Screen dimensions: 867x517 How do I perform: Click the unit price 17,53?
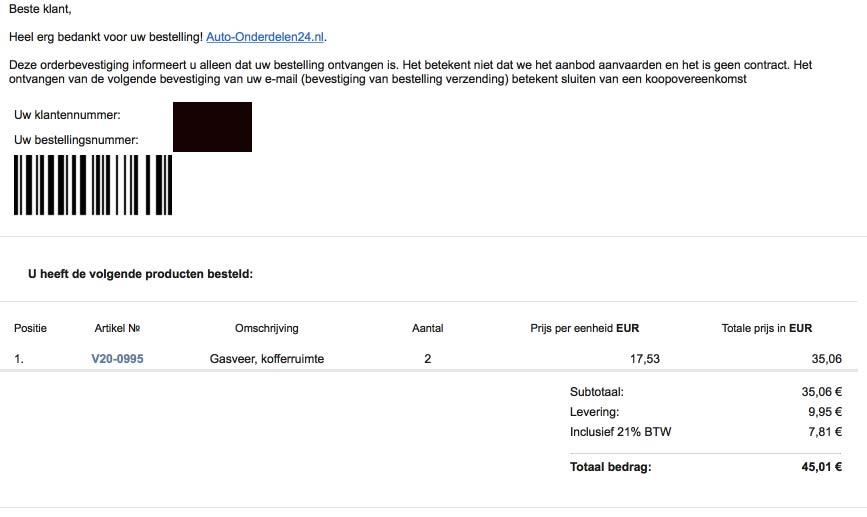pyautogui.click(x=645, y=359)
